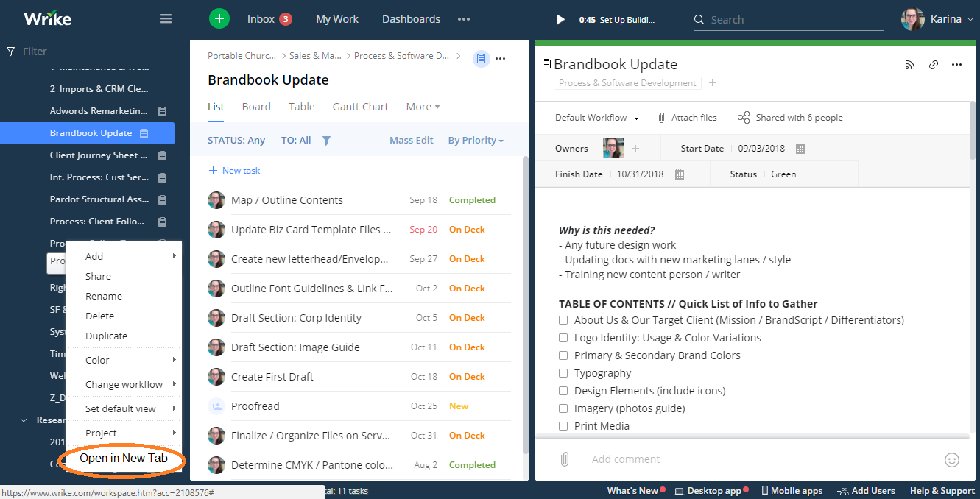
Task: Click the green plus create button
Action: point(219,19)
